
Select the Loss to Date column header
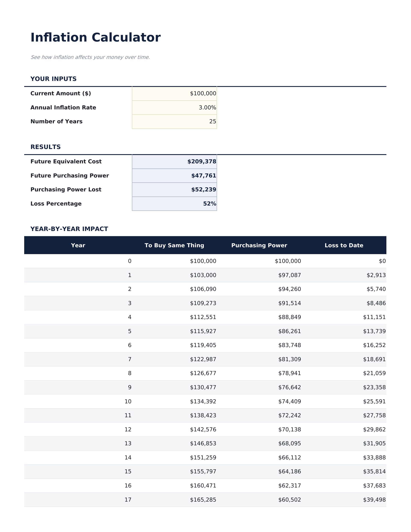pos(344,245)
